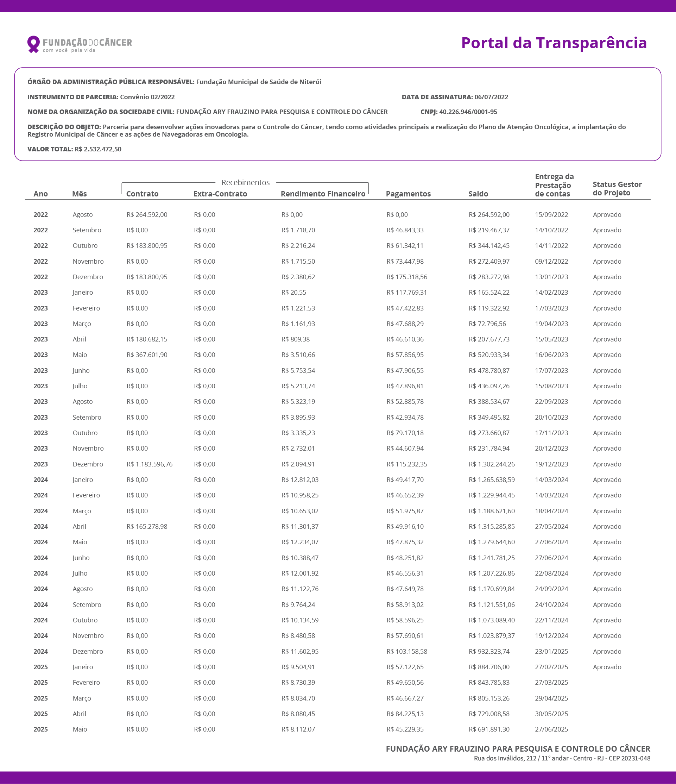Screen dimensions: 676x784
Task: Click yield R$ 12.234,07
Action: [x=300, y=542]
